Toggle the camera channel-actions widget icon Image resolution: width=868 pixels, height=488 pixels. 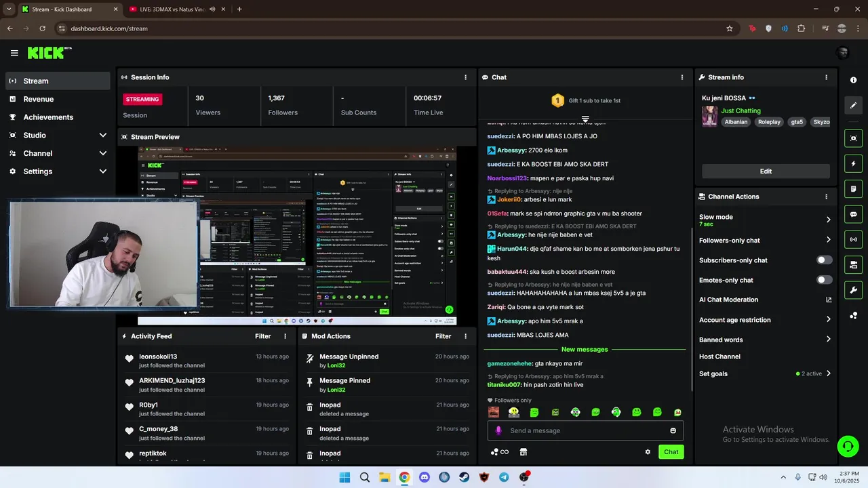click(853, 264)
